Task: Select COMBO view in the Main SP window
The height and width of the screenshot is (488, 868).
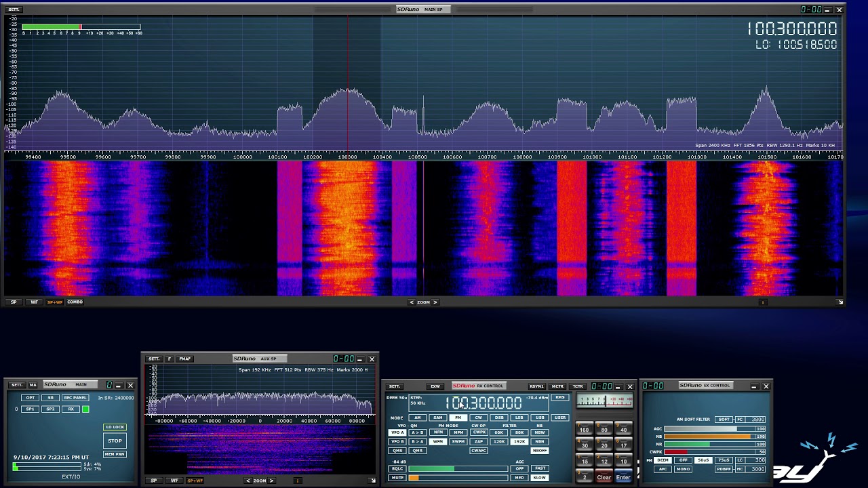Action: click(x=75, y=302)
